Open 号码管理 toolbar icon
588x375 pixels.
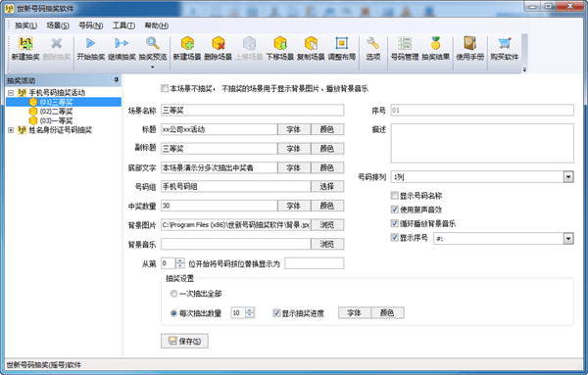405,43
